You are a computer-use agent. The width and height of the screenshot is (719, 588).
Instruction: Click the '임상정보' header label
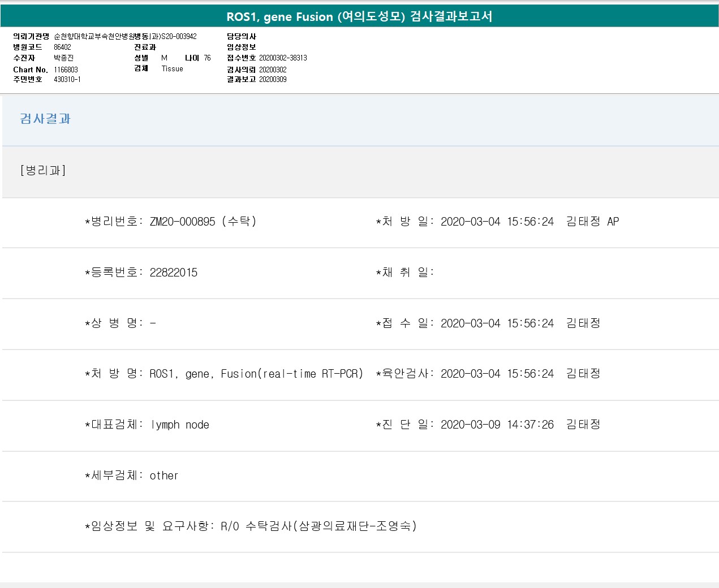[x=242, y=47]
